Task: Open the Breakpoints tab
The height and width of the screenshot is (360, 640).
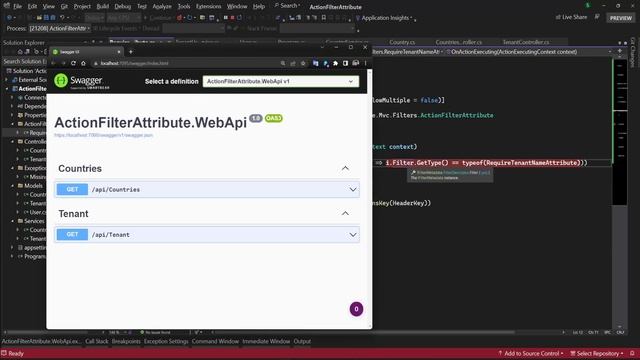Action: 126,341
